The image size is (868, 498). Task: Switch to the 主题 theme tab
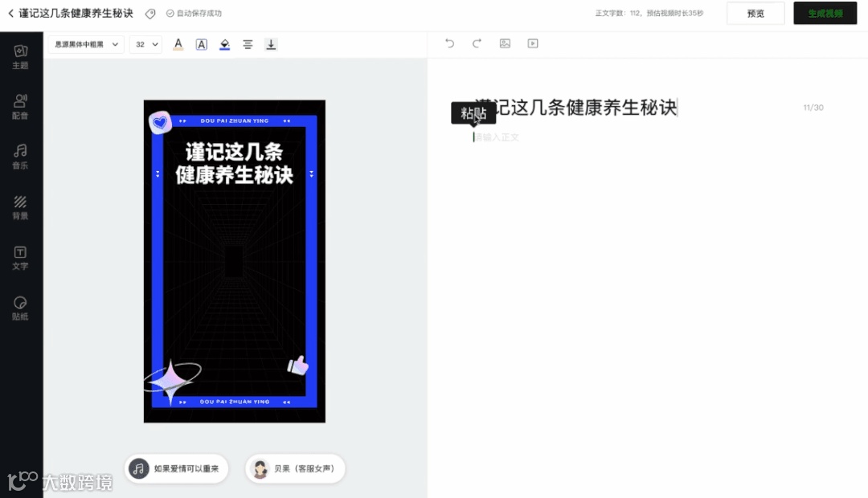(20, 56)
